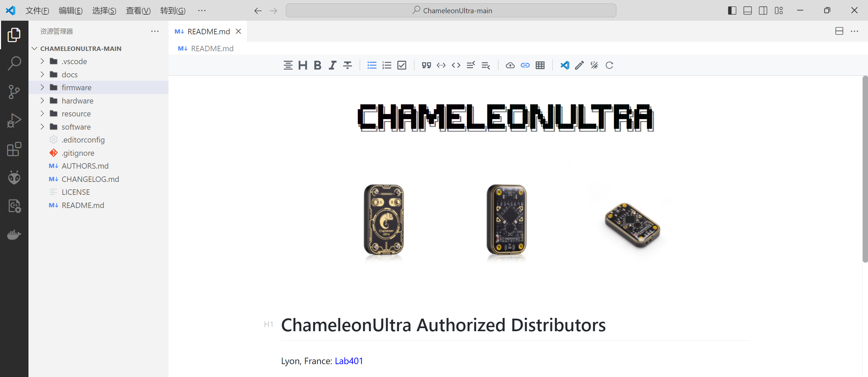The image size is (868, 377).
Task: Click the upload image cloud icon
Action: pos(510,65)
